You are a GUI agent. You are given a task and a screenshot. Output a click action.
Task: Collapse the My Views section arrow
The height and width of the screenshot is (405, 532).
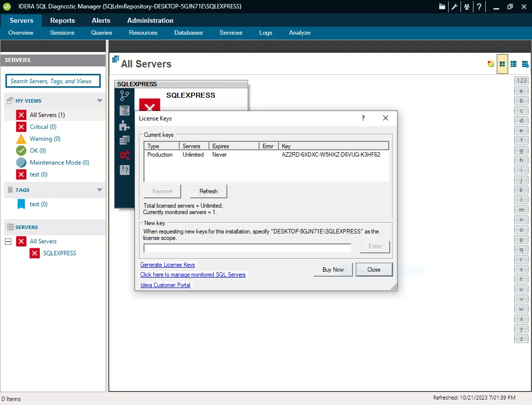99,101
